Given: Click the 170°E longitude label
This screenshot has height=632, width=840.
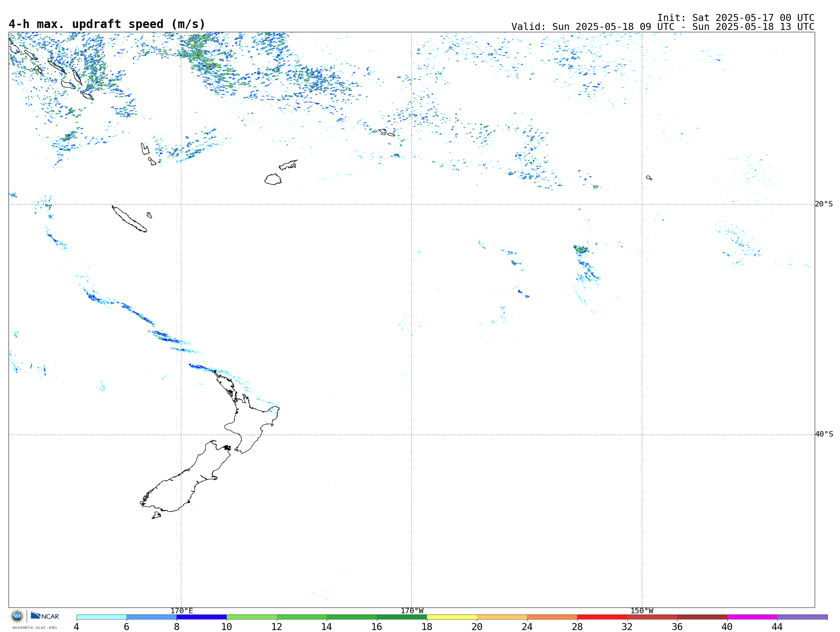Looking at the screenshot, I should (x=182, y=611).
